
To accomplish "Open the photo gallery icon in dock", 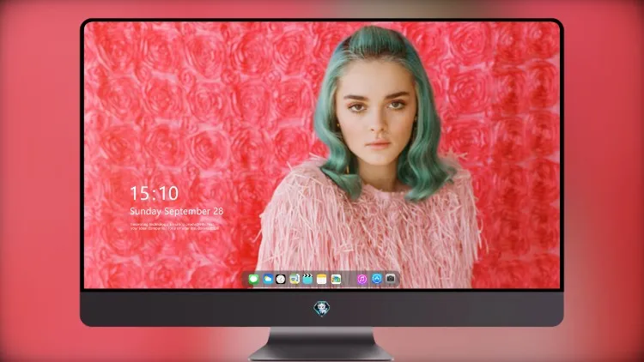I will [336, 280].
